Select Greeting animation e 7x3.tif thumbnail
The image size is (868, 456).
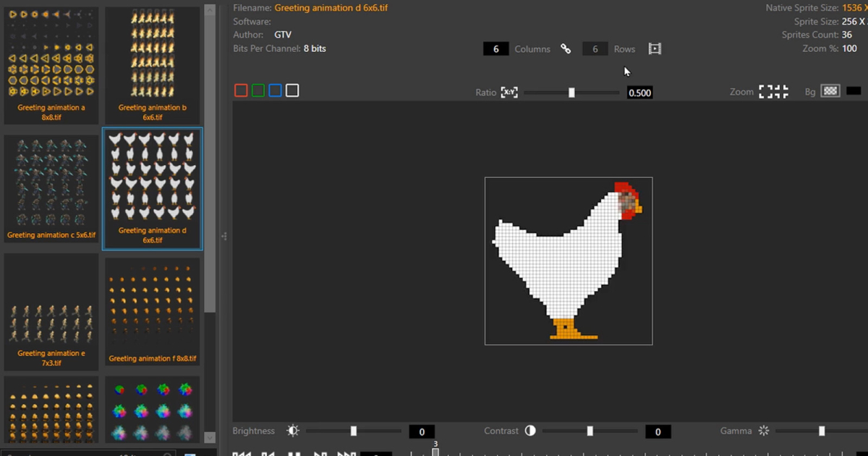click(x=51, y=312)
